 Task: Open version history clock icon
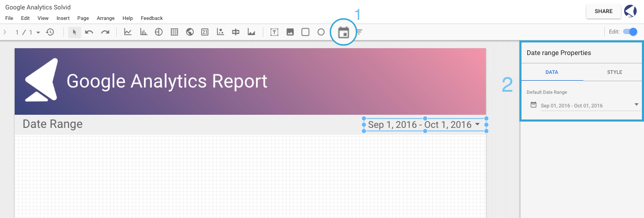[50, 32]
